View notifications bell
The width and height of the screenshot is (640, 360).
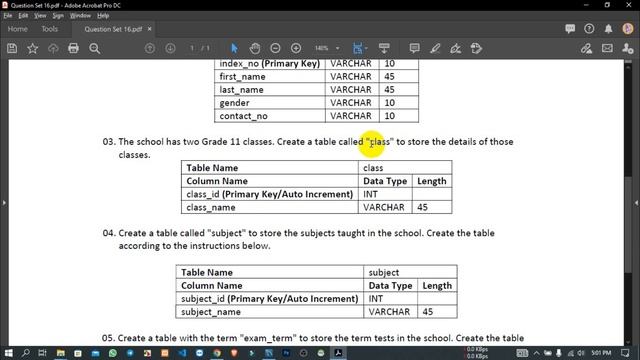608,29
